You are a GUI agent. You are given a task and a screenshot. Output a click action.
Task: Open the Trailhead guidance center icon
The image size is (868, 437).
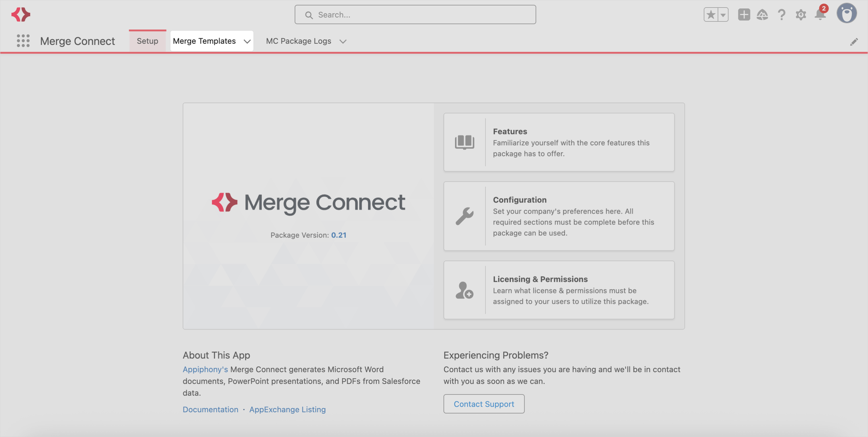(763, 14)
